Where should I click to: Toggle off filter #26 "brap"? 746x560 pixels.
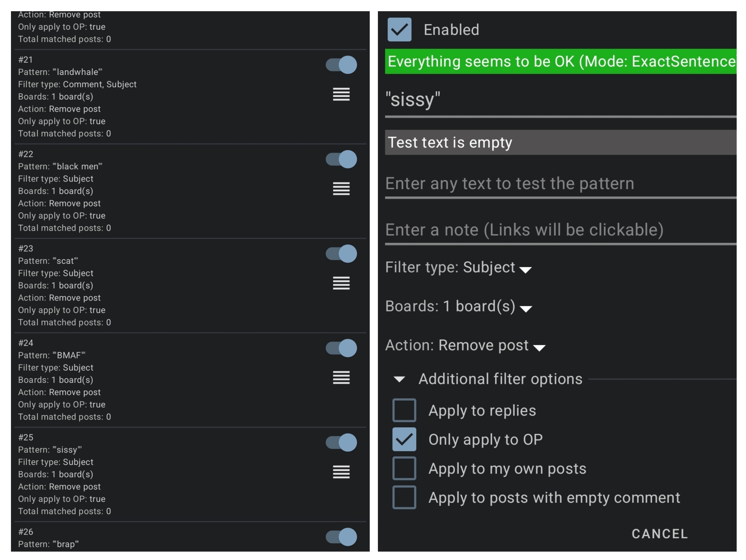click(x=341, y=537)
